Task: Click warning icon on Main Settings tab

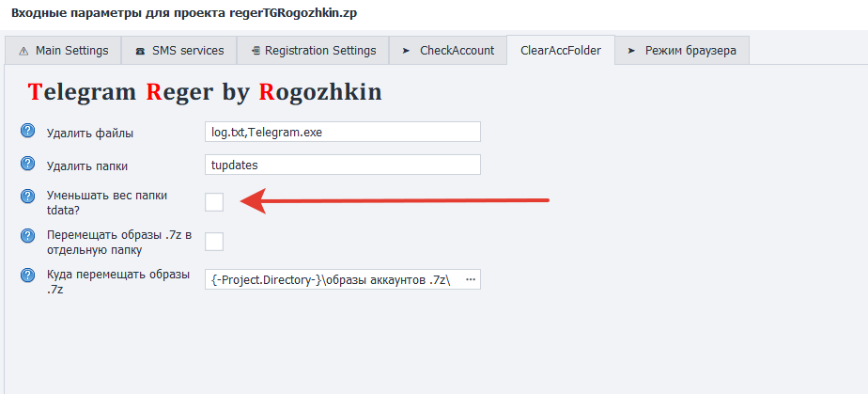Action: [23, 51]
